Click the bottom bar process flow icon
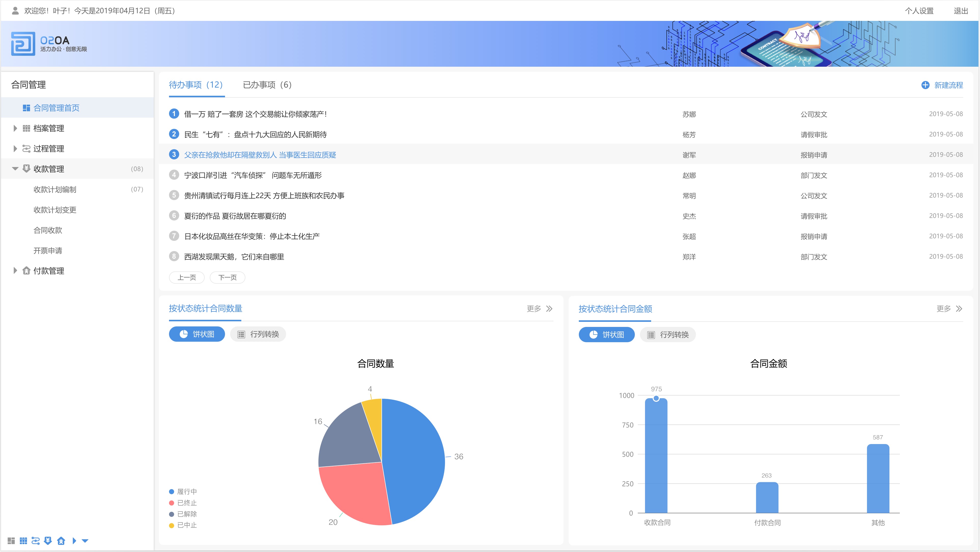Screen dimensions: 980x552 (36, 541)
